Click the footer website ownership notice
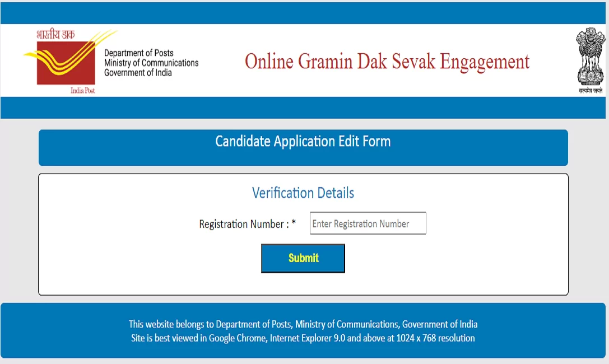Viewport: 609px width, 364px height. click(303, 324)
